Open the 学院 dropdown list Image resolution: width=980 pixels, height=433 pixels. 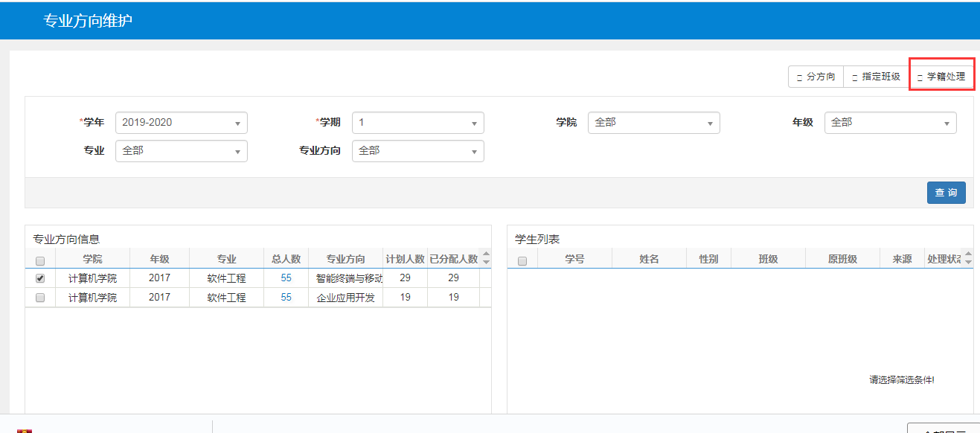coord(653,123)
